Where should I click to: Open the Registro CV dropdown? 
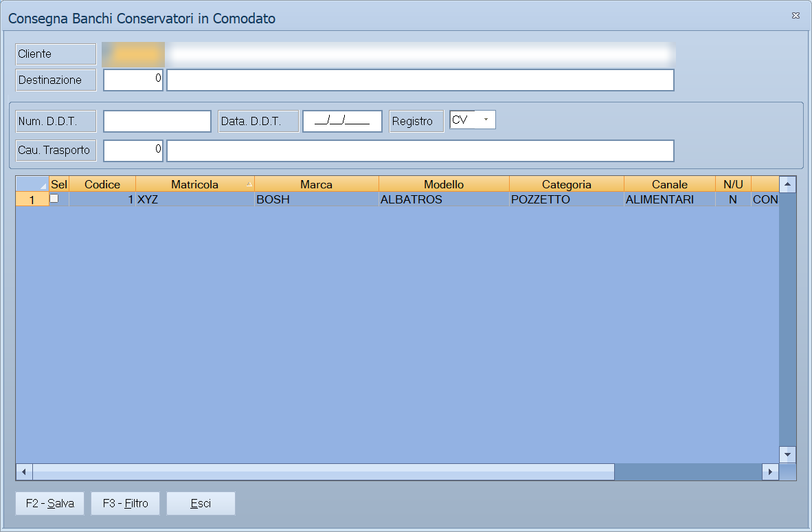coord(486,120)
